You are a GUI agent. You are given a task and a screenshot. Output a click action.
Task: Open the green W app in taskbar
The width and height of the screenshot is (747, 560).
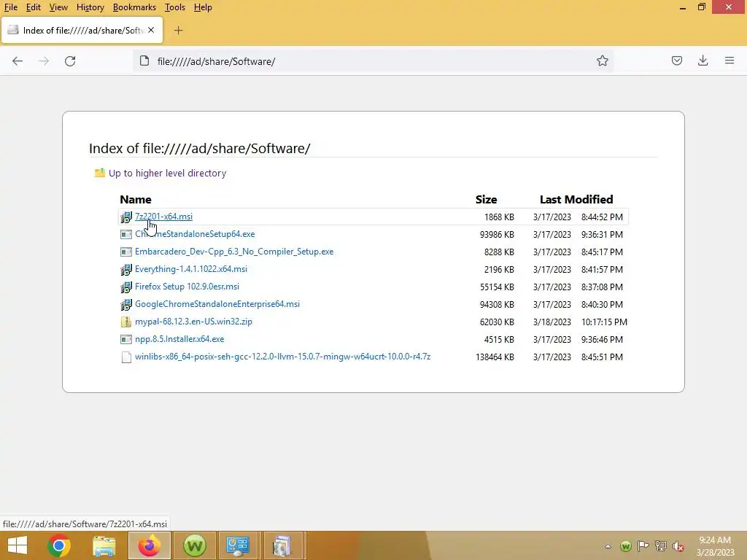(194, 545)
